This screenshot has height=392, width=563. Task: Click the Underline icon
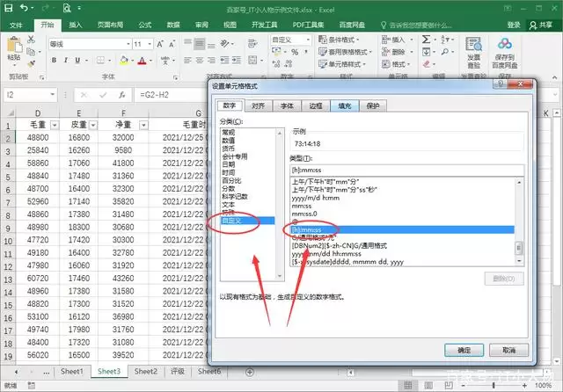(x=77, y=61)
